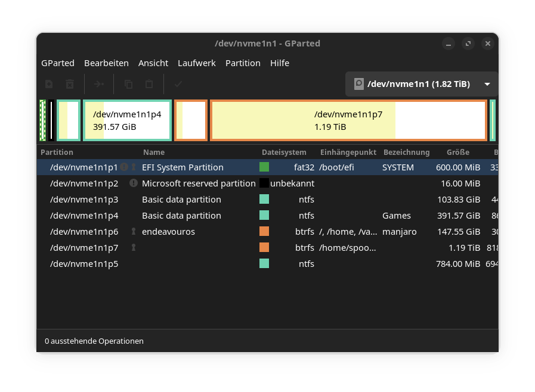Click the lock key icon next to nvme1n1p7
The image size is (535, 392).
[x=134, y=247]
